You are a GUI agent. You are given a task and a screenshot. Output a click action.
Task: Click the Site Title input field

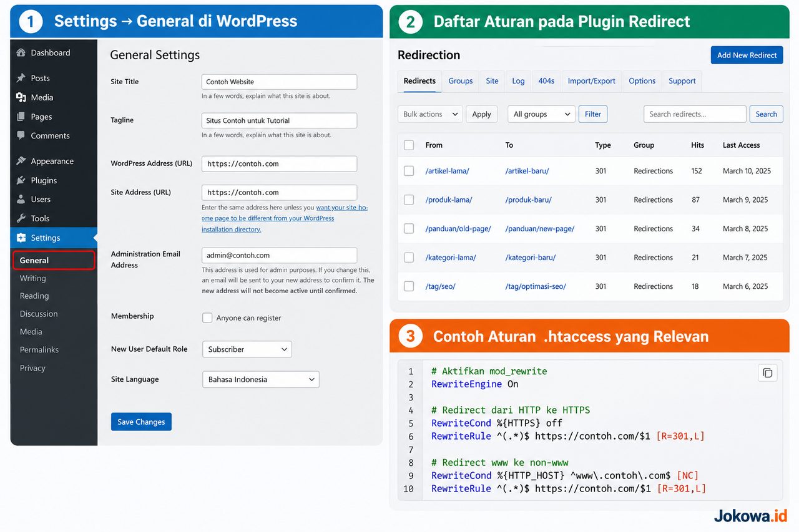(279, 82)
